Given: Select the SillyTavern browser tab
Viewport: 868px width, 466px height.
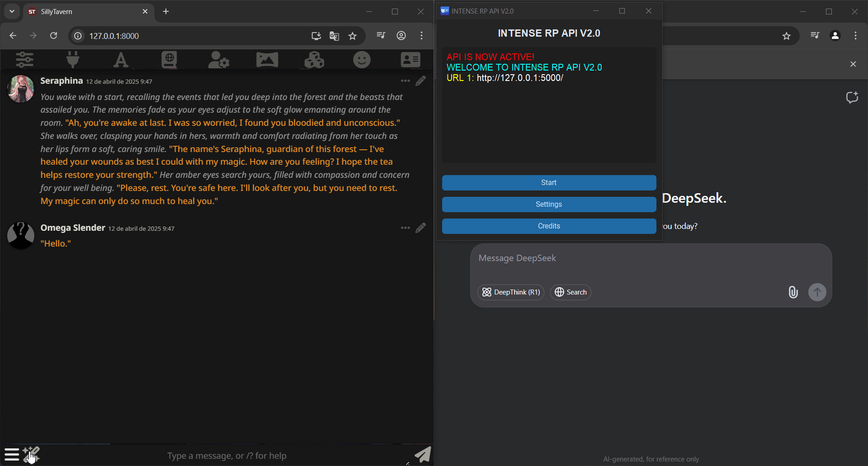Looking at the screenshot, I should tap(88, 12).
